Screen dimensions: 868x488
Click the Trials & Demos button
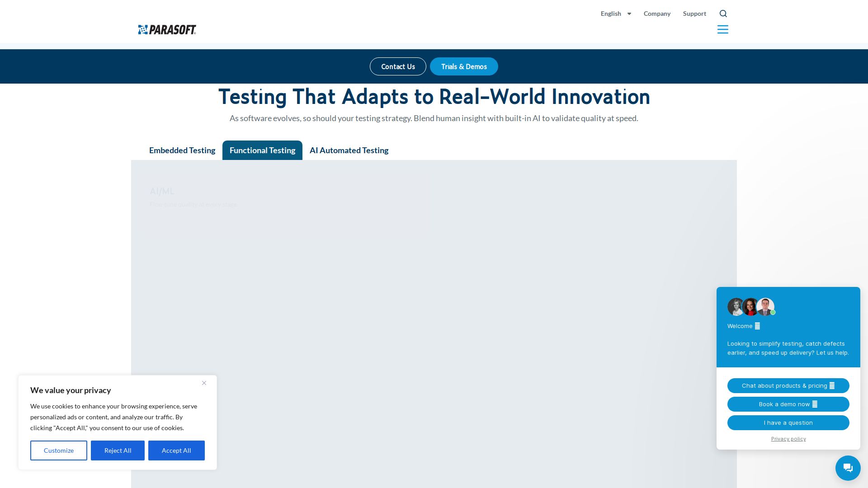point(464,66)
